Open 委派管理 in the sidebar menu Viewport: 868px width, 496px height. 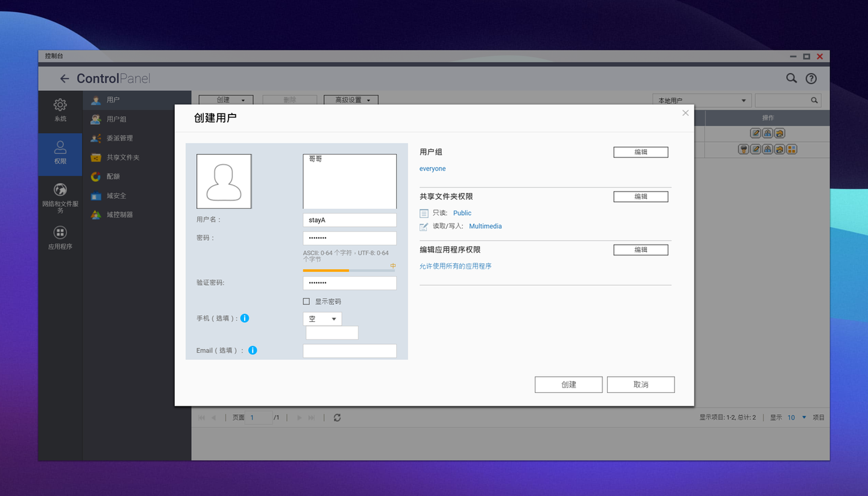tap(137, 138)
